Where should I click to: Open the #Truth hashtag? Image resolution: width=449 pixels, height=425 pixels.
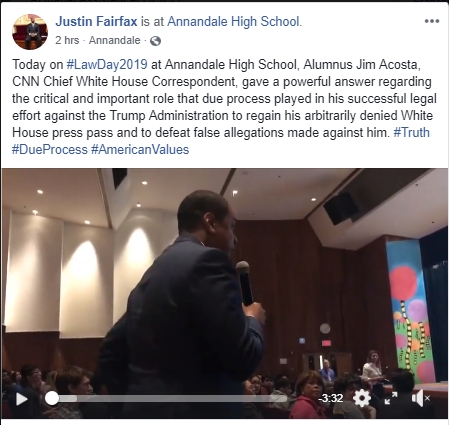[x=411, y=132]
